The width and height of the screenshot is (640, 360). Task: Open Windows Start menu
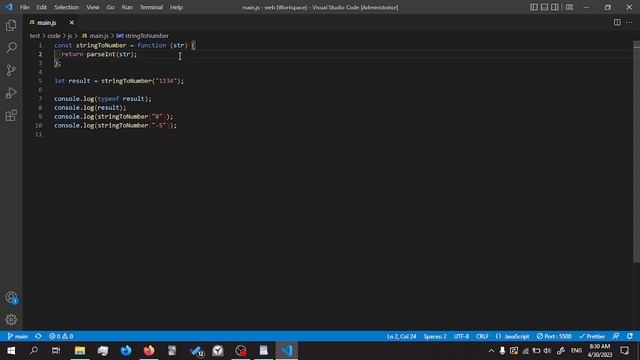coord(11,351)
